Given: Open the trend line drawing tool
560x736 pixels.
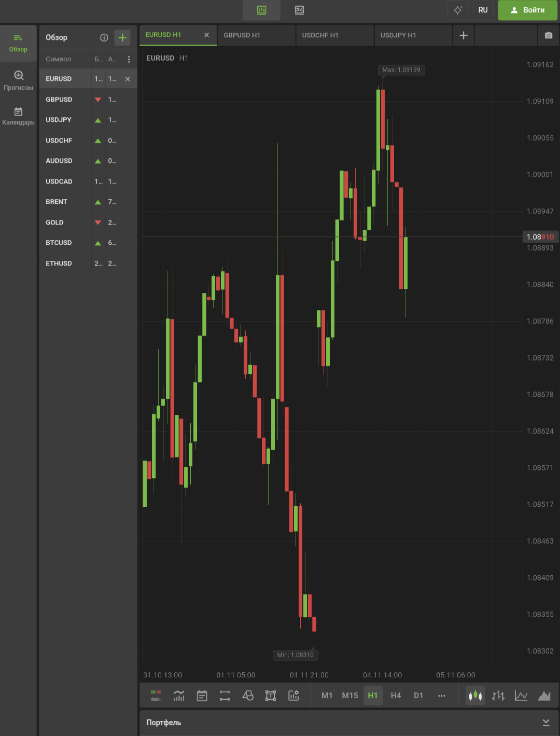Looking at the screenshot, I should (225, 696).
